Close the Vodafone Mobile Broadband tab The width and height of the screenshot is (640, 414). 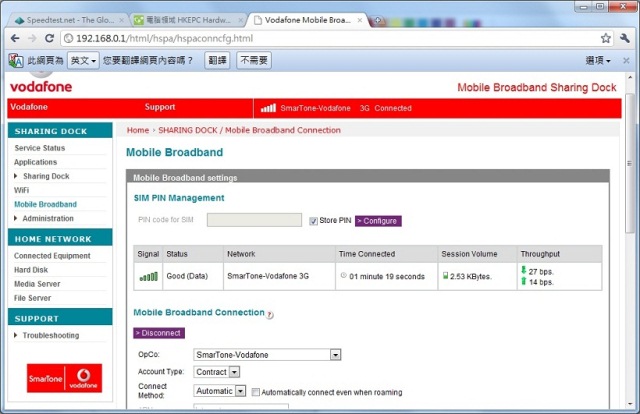(360, 20)
